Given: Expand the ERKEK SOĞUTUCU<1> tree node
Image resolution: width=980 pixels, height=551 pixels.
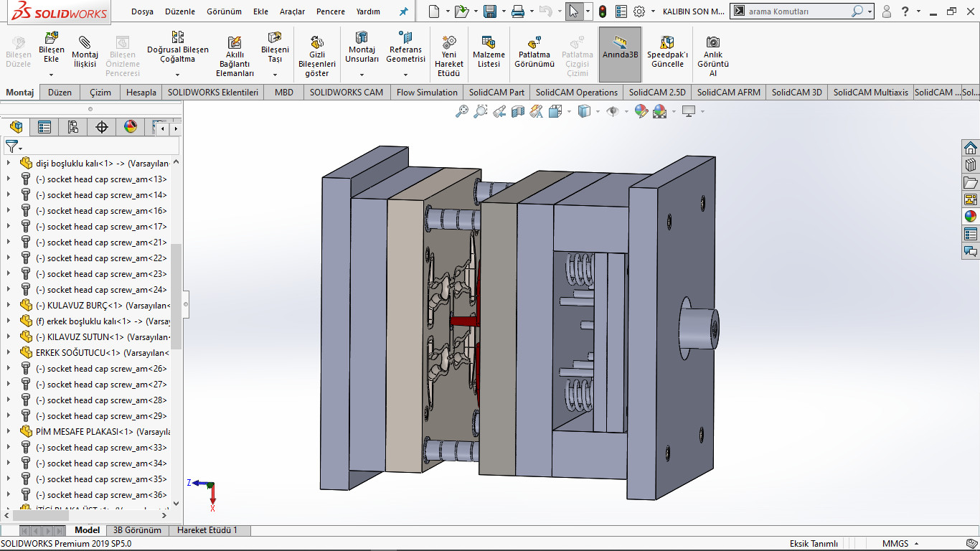Looking at the screenshot, I should coord(9,353).
